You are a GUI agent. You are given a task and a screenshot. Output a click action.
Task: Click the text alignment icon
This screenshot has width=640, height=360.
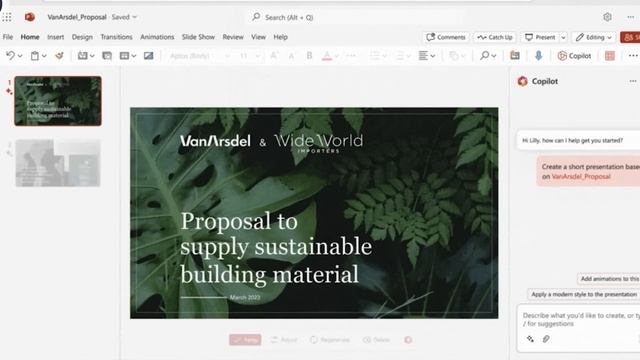pyautogui.click(x=423, y=56)
